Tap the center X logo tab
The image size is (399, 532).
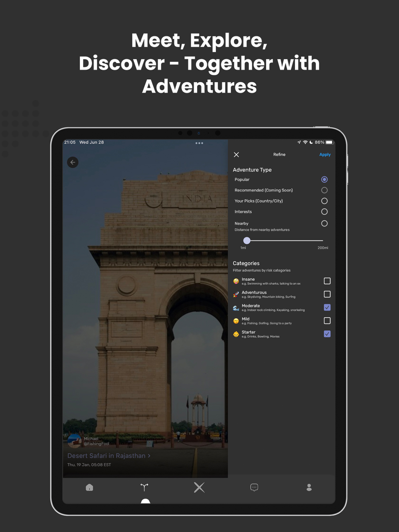click(x=199, y=487)
